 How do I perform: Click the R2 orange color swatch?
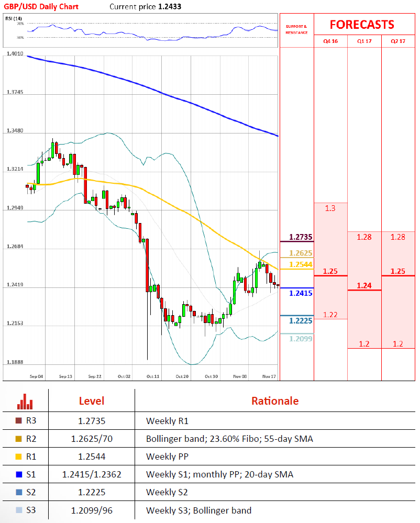(x=19, y=439)
